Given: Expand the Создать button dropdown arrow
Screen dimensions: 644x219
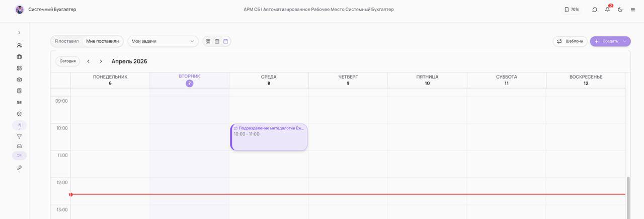Looking at the screenshot, I should [625, 41].
